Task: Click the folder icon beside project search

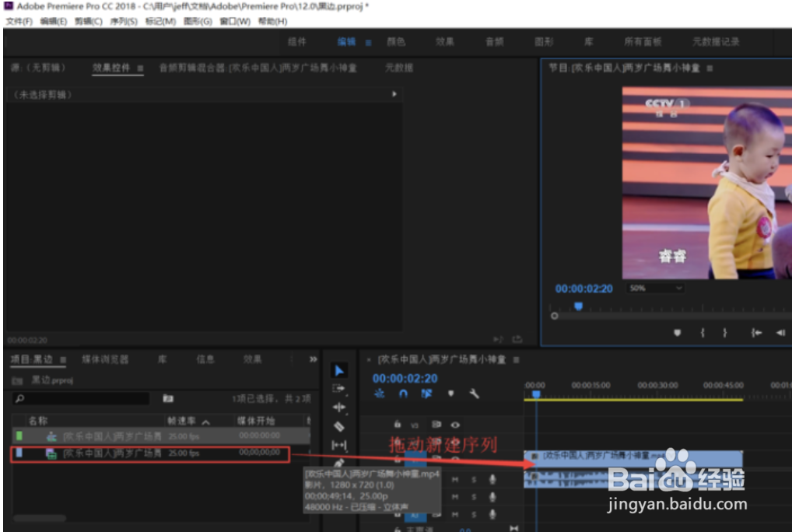Action: point(168,399)
